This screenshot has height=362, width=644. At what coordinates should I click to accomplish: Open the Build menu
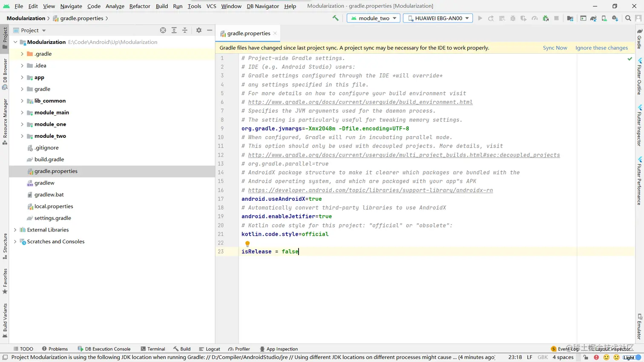tap(162, 6)
